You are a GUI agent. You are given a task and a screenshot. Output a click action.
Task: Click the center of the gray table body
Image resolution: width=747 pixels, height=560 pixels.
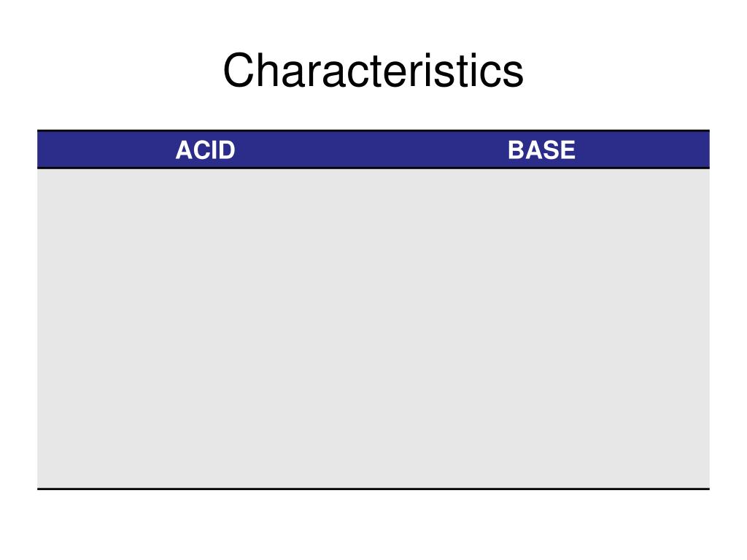[x=373, y=329]
